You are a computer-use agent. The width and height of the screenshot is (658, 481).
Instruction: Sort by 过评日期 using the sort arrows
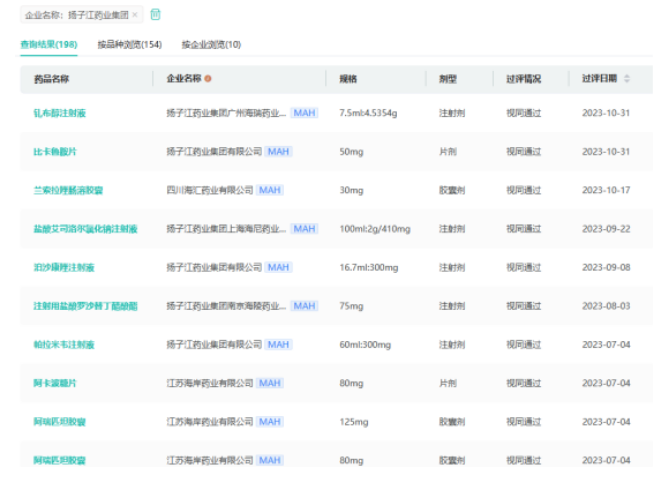[627, 79]
